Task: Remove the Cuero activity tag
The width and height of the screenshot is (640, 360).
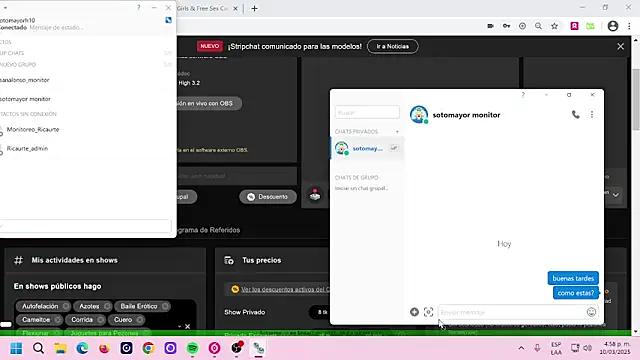Action: (x=140, y=320)
